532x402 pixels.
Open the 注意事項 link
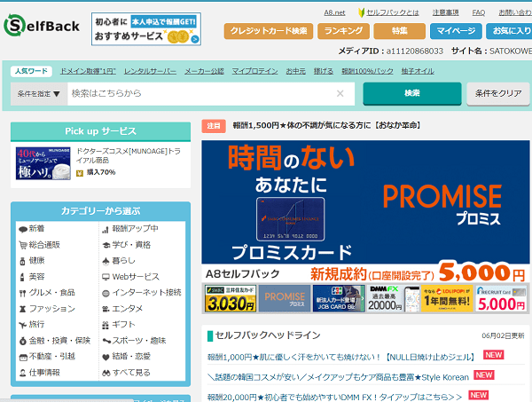tap(445, 12)
